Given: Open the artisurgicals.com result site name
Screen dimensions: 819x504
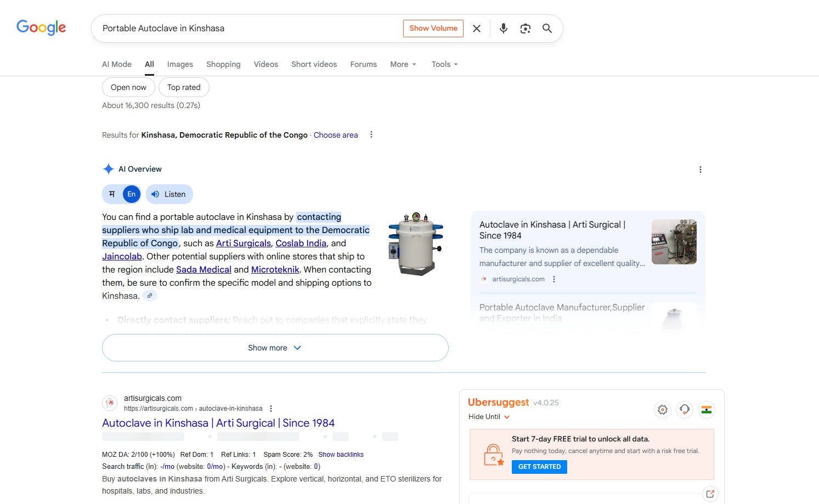Looking at the screenshot, I should tap(152, 398).
